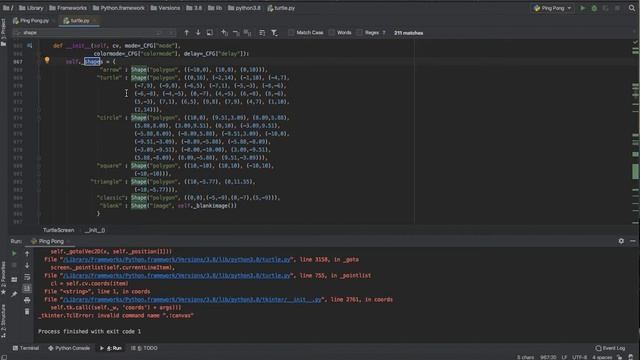Open Event Log in status bar
Screen dimensions: 640x360
[x=610, y=348]
